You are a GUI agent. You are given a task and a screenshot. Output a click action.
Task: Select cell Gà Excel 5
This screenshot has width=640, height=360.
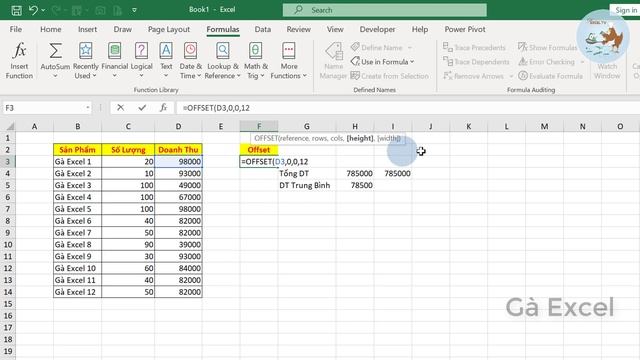point(78,209)
